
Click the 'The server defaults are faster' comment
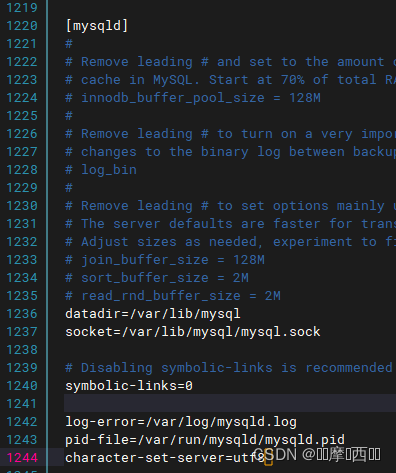click(231, 224)
